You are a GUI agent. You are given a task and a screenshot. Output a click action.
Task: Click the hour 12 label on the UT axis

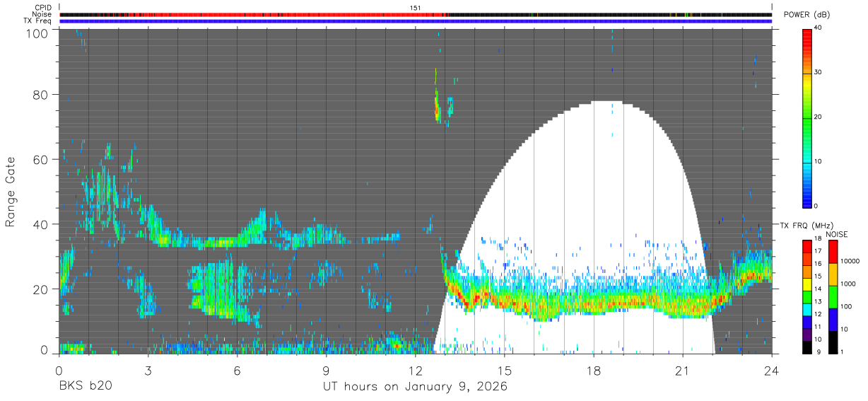pyautogui.click(x=415, y=371)
